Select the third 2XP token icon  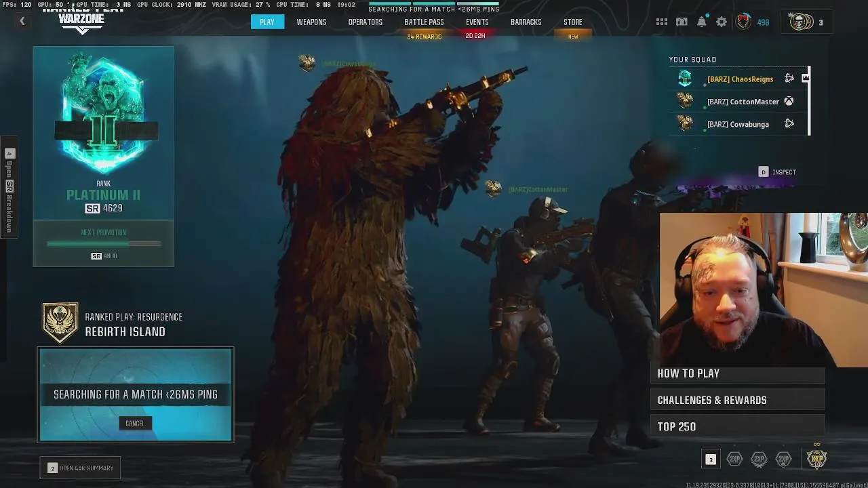(x=783, y=460)
